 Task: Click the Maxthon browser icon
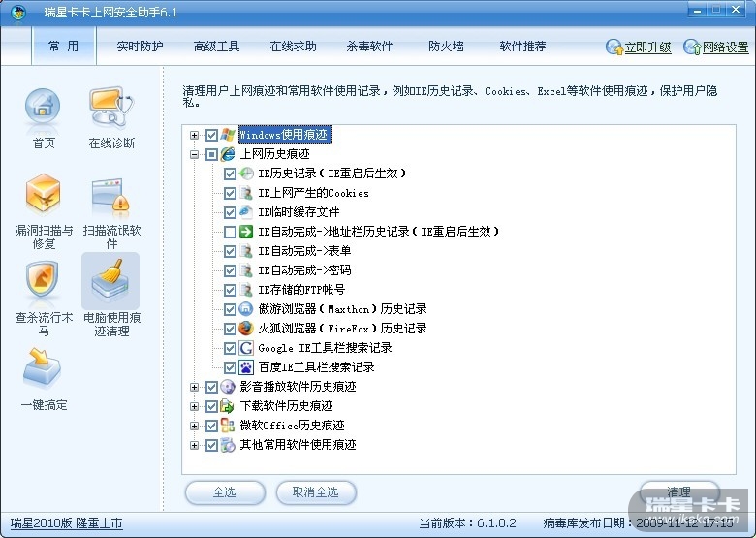(246, 309)
